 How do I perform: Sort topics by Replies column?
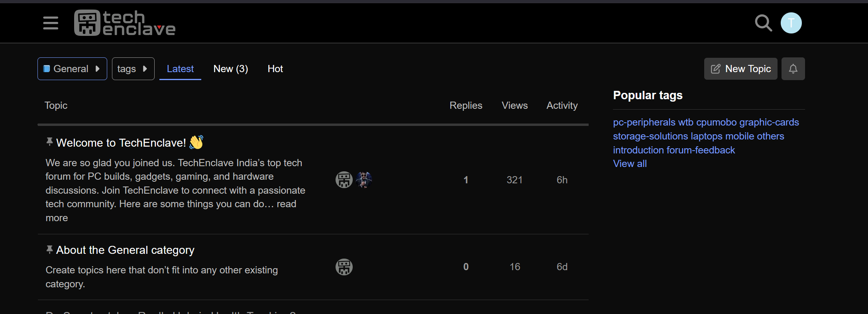click(x=466, y=105)
